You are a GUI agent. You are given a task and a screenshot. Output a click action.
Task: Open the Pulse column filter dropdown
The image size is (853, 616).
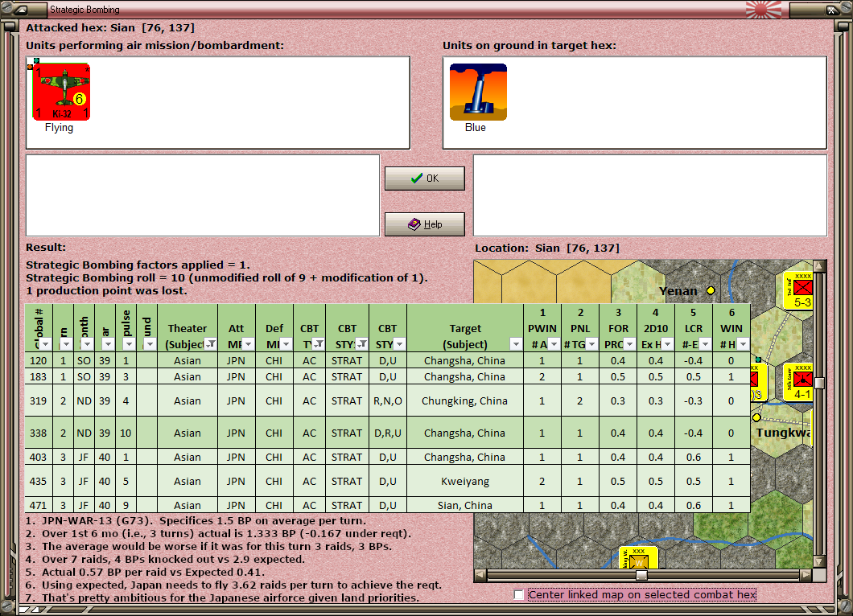129,344
